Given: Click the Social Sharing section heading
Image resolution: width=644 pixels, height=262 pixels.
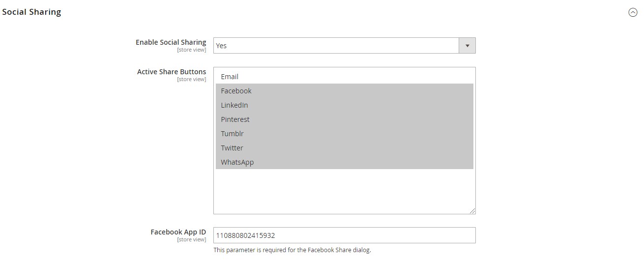Looking at the screenshot, I should pos(31,12).
